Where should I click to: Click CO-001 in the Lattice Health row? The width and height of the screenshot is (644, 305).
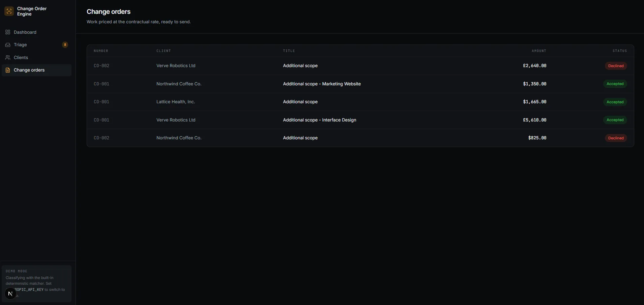(101, 102)
